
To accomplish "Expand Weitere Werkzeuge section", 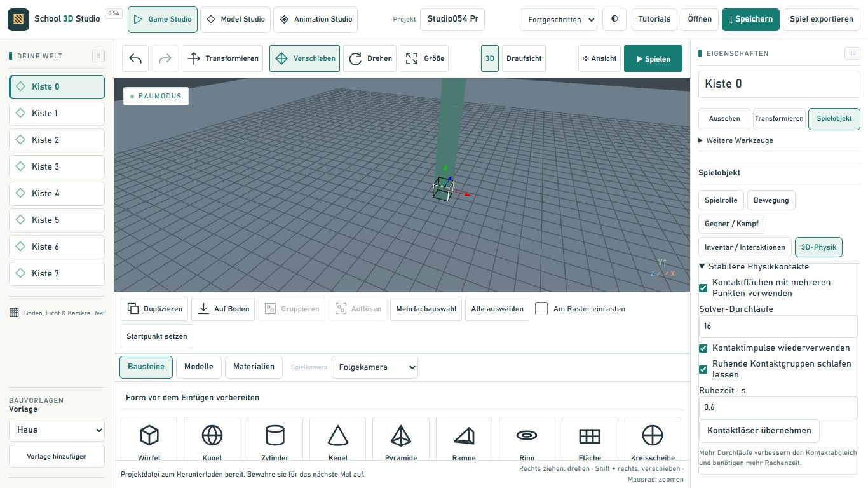I will point(736,140).
